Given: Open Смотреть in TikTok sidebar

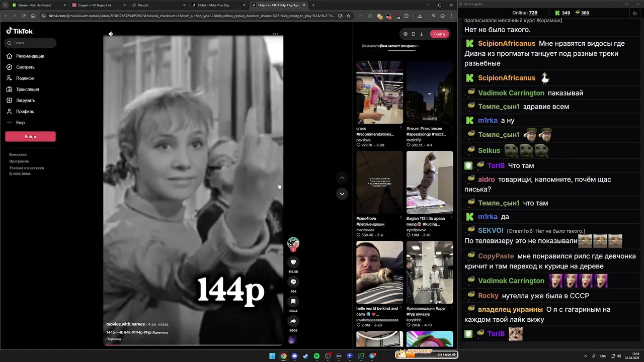Looking at the screenshot, I should tap(21, 67).
